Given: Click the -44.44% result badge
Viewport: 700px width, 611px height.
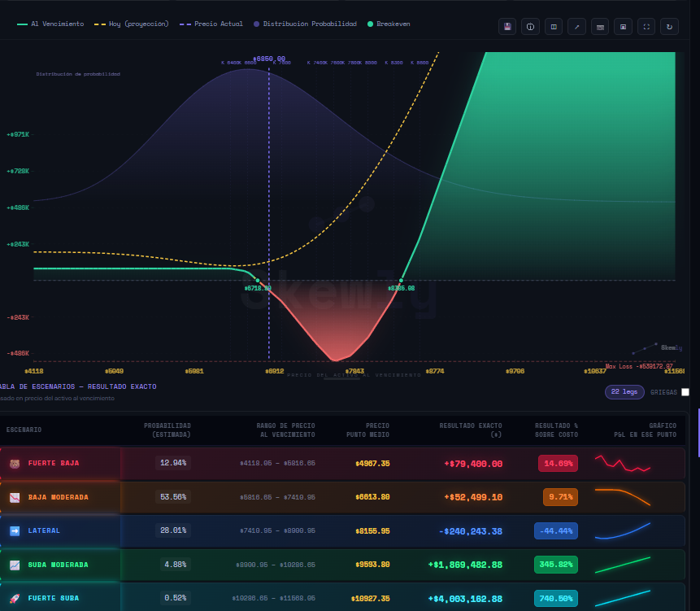Looking at the screenshot, I should click(556, 531).
